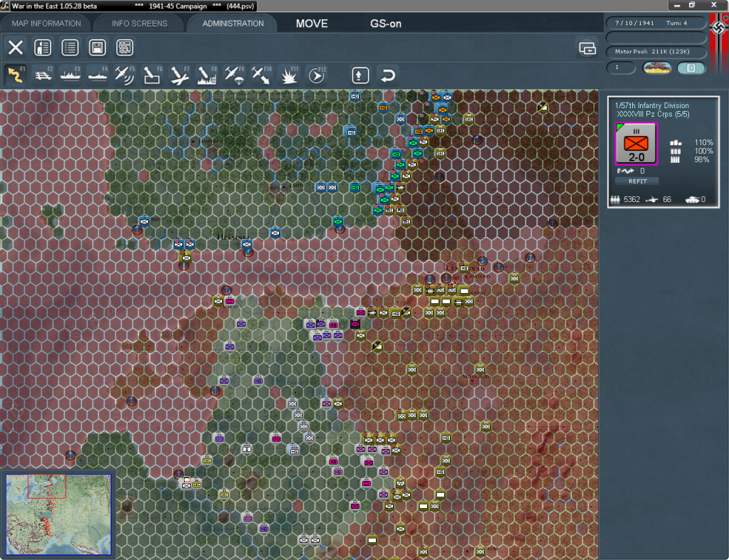Activate Rail movement mode F2

click(43, 75)
